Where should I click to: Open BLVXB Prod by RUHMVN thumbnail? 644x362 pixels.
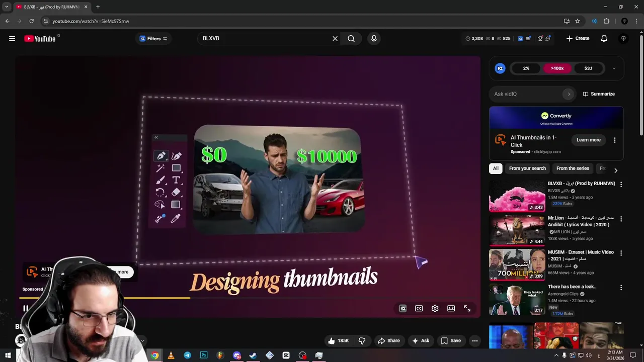coord(517,197)
